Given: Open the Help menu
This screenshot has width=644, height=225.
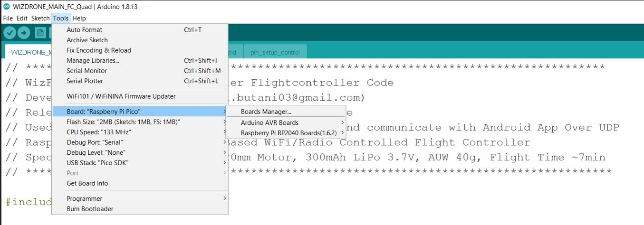Looking at the screenshot, I should pyautogui.click(x=79, y=18).
